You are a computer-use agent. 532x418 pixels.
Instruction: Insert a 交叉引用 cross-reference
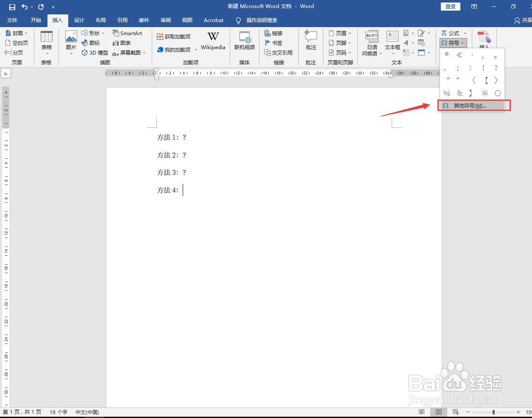point(279,53)
